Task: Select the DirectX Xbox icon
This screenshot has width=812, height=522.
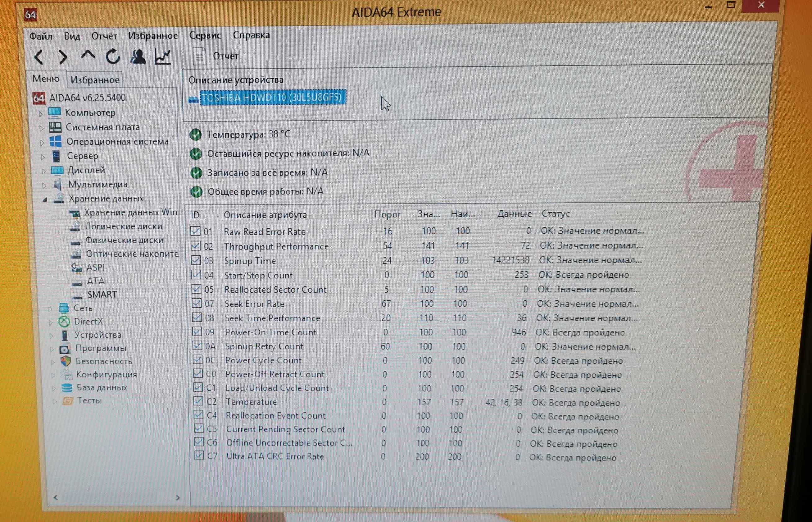Action: [64, 321]
